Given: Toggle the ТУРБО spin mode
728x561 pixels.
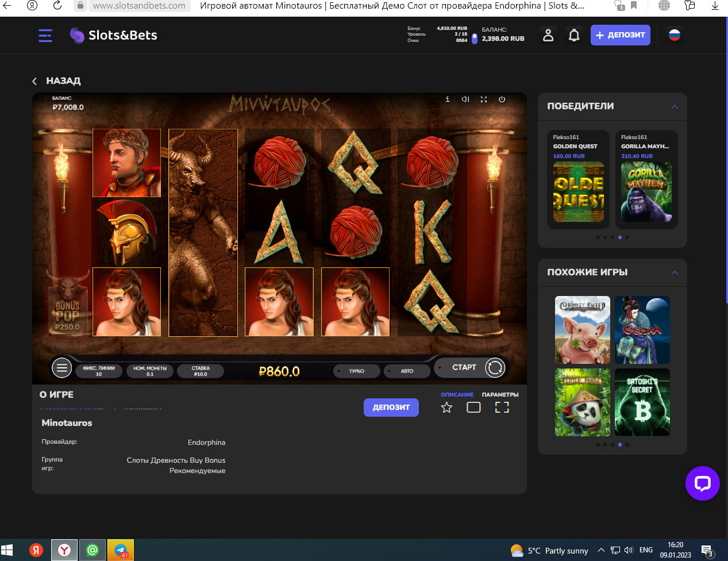Looking at the screenshot, I should coord(357,371).
